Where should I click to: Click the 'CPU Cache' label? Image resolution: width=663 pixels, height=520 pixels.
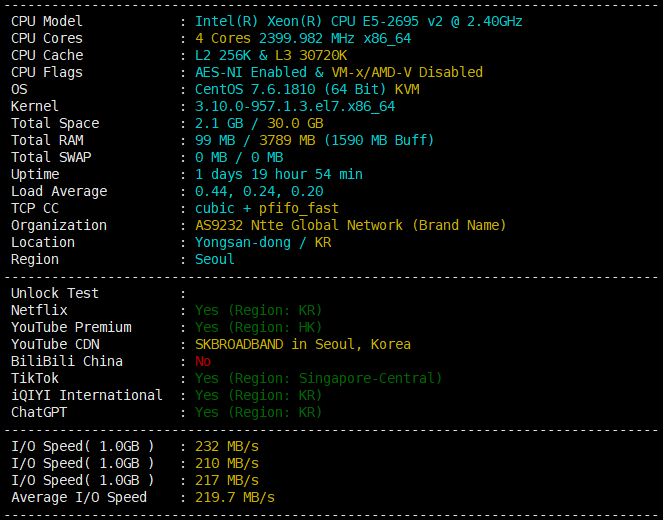47,55
